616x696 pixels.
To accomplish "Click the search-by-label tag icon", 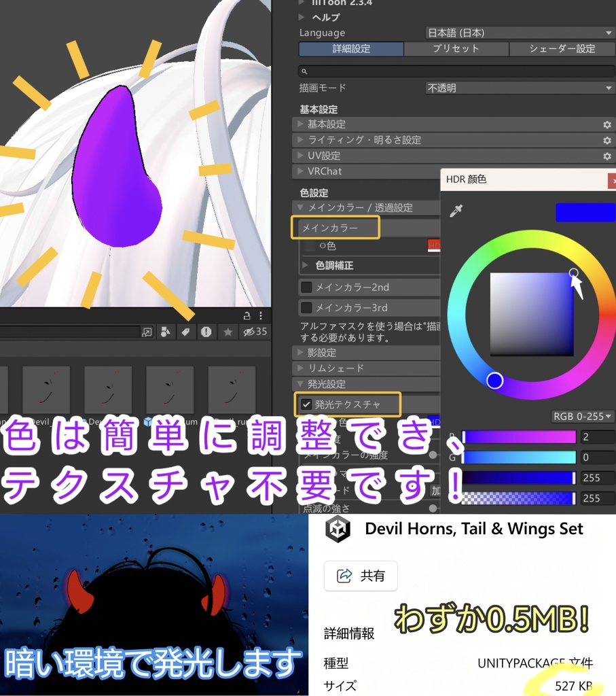I will tap(185, 332).
